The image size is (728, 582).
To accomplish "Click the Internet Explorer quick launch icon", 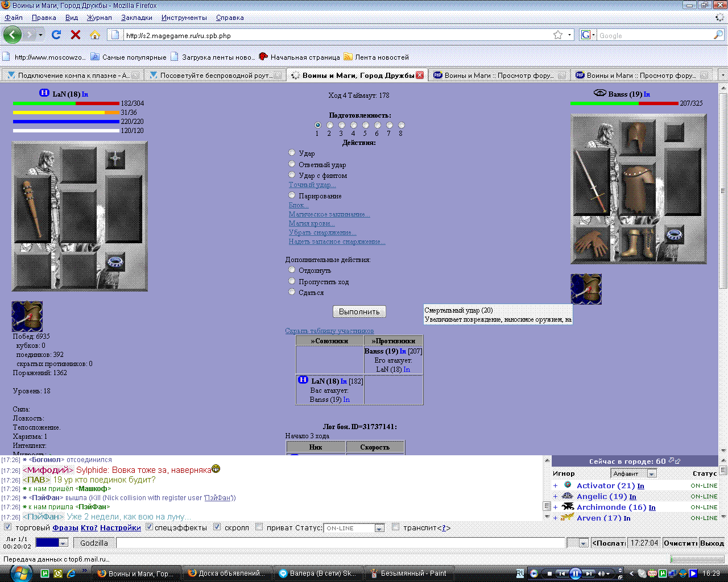I will pyautogui.click(x=71, y=573).
